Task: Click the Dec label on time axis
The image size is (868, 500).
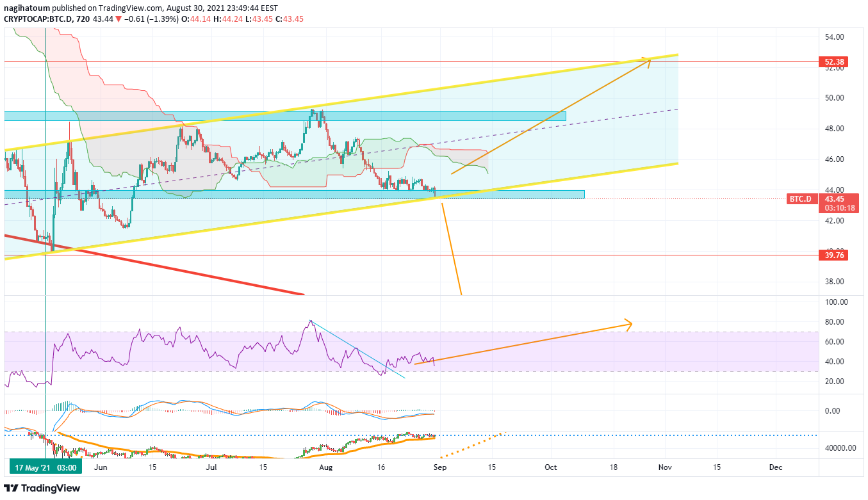Action: [776, 468]
